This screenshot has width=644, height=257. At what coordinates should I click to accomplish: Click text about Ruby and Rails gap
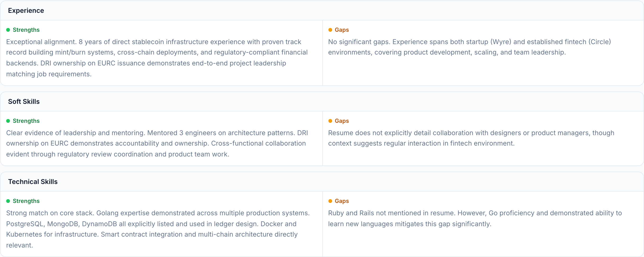[x=475, y=218]
